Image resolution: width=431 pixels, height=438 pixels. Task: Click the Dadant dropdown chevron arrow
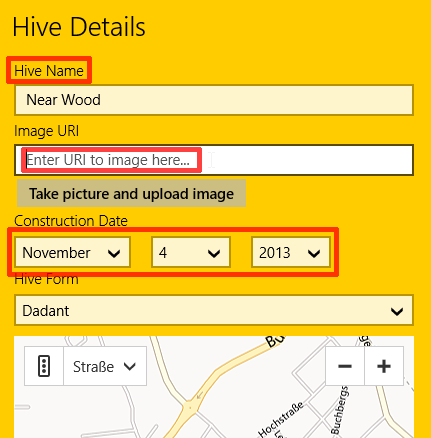[x=397, y=311]
